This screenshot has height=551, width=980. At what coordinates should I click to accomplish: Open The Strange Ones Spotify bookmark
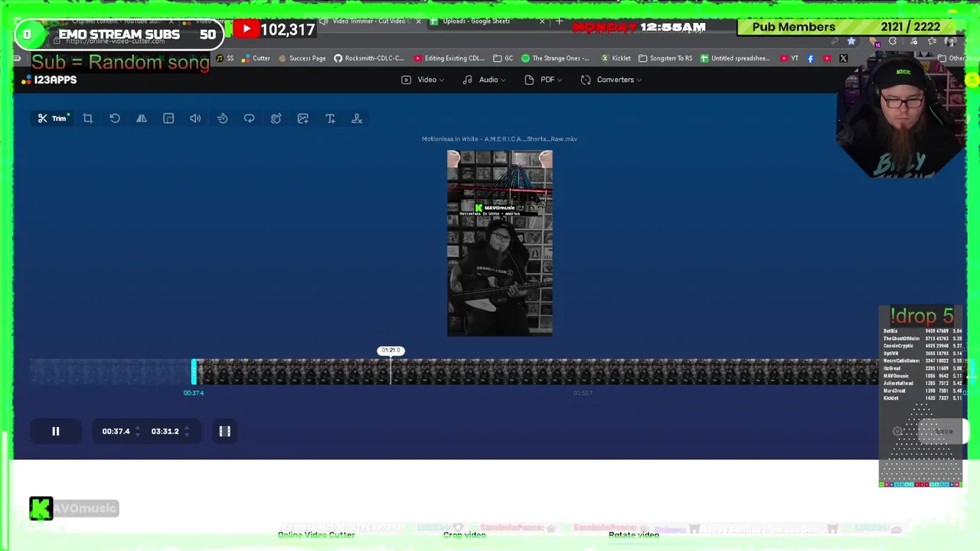[556, 58]
